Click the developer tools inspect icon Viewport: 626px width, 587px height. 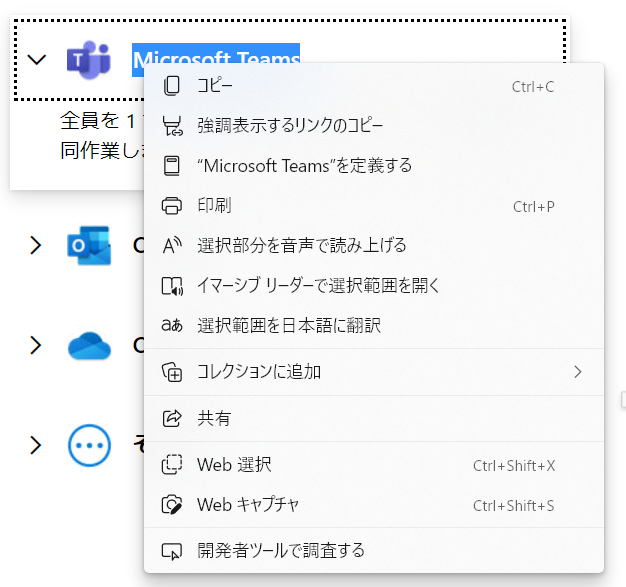tap(172, 551)
